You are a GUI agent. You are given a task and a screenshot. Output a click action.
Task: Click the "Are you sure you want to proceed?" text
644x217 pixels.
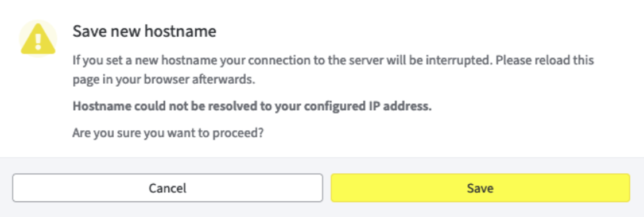coord(168,134)
